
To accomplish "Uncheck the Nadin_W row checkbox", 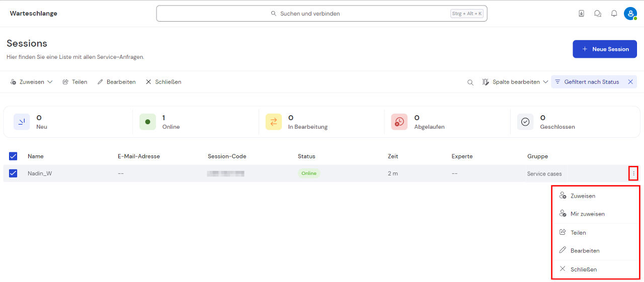I will coord(13,173).
